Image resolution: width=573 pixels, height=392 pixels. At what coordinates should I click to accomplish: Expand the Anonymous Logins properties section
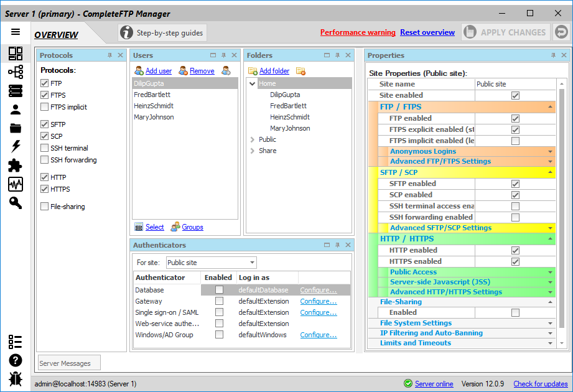[x=550, y=152]
